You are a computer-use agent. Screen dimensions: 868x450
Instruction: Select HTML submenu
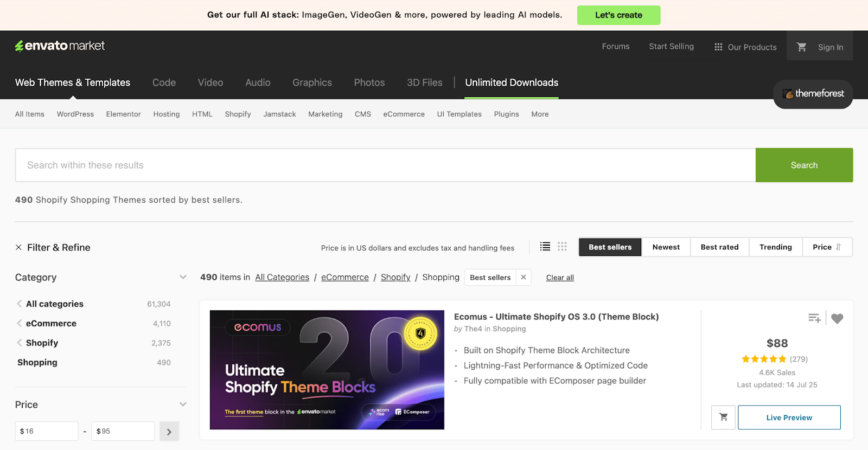coord(202,114)
